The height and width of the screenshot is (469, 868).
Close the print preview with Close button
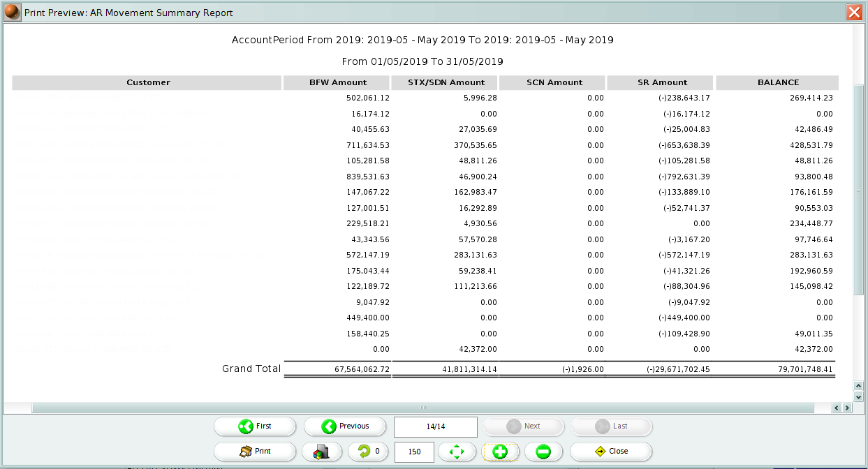click(611, 452)
